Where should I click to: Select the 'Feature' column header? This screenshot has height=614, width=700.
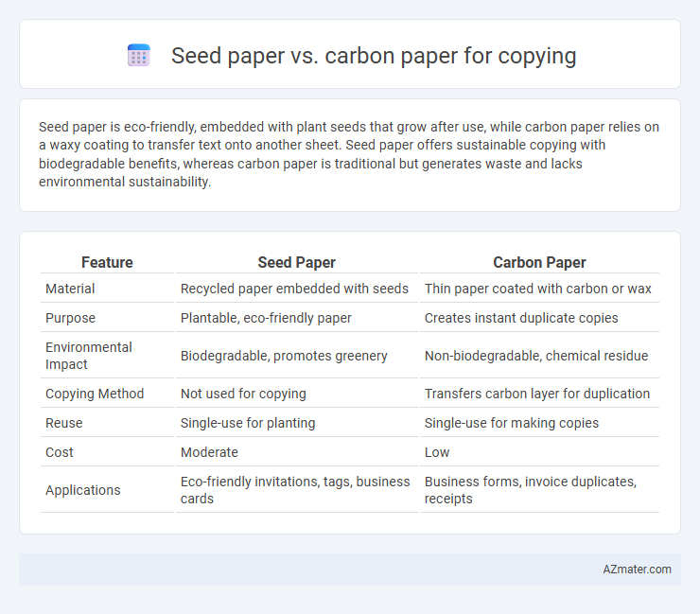point(107,263)
